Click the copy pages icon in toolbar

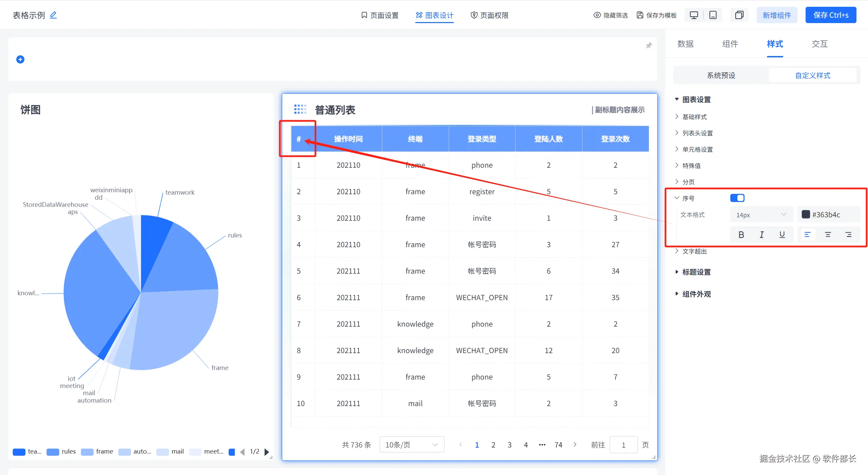click(x=739, y=15)
